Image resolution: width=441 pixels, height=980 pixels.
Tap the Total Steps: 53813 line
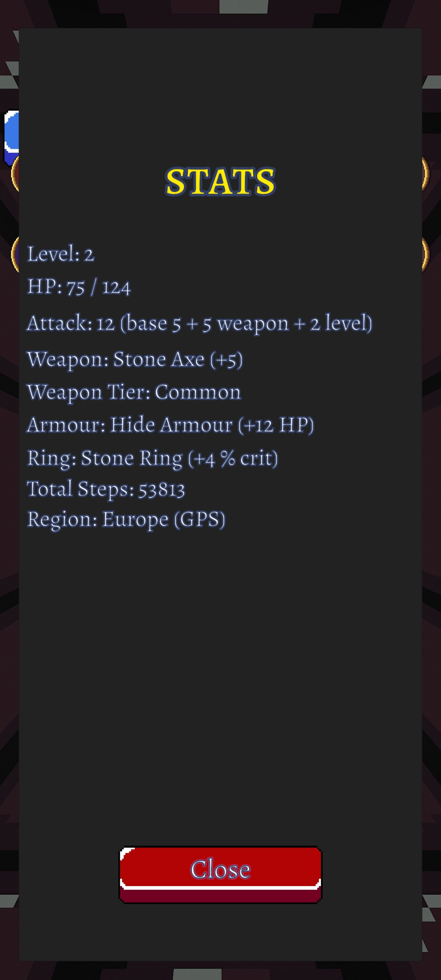pos(106,490)
